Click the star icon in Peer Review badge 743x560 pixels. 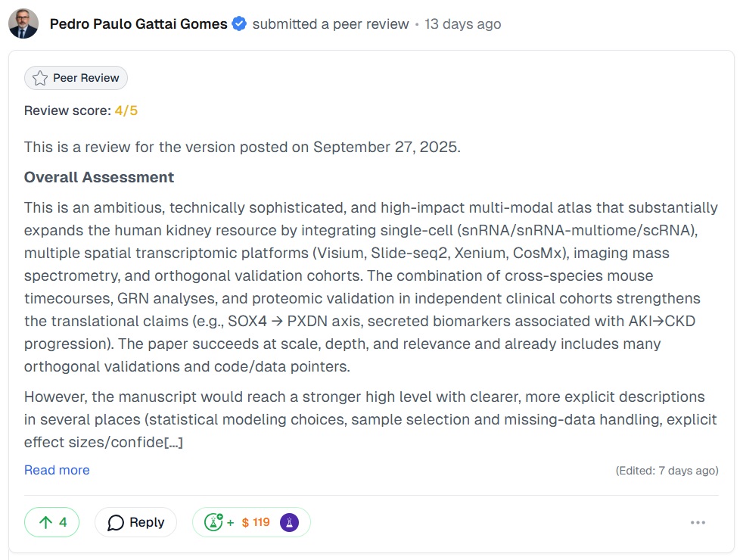38,77
